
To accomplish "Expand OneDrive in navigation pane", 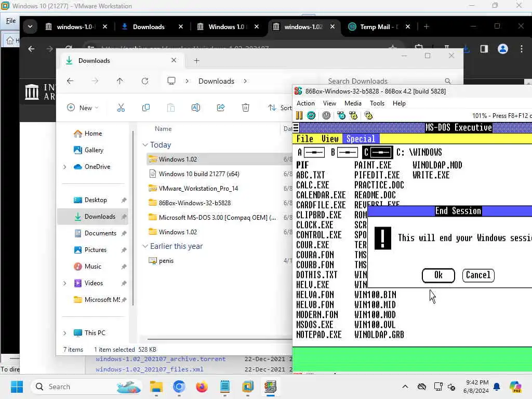I will pyautogui.click(x=64, y=167).
